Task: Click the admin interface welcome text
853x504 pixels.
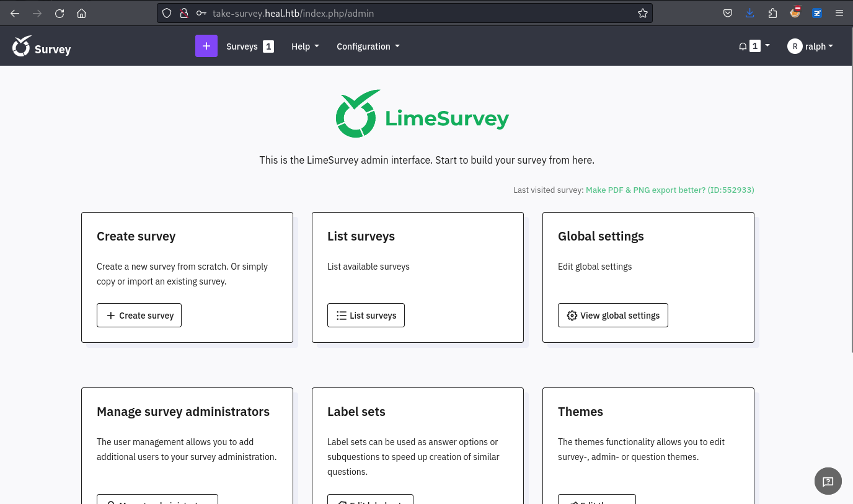Action: (427, 160)
